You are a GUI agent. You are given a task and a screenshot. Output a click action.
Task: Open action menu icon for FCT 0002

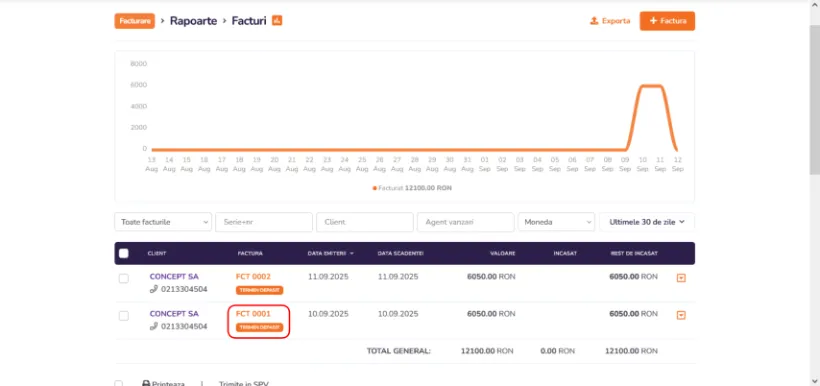tap(681, 278)
